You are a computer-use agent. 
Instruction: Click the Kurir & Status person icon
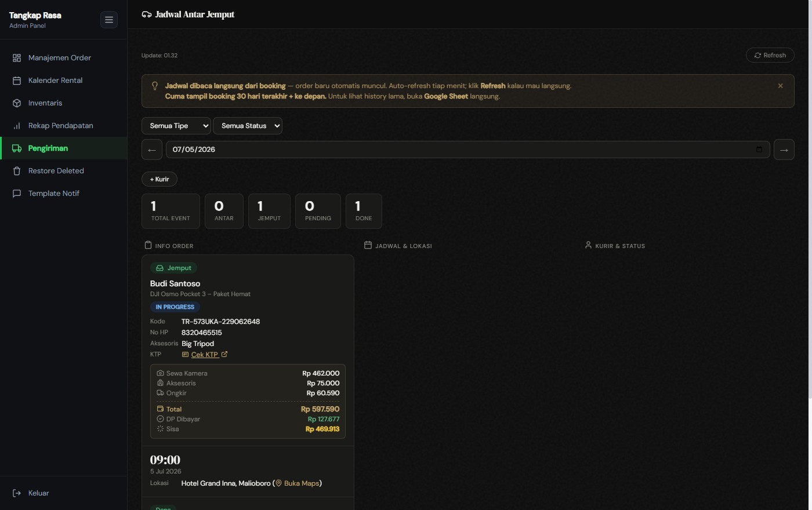click(588, 245)
